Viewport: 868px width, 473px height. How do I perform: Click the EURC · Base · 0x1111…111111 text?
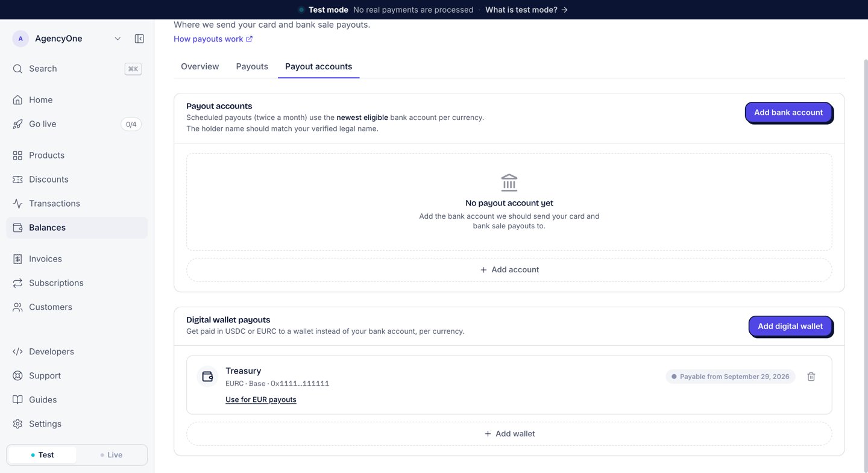277,383
